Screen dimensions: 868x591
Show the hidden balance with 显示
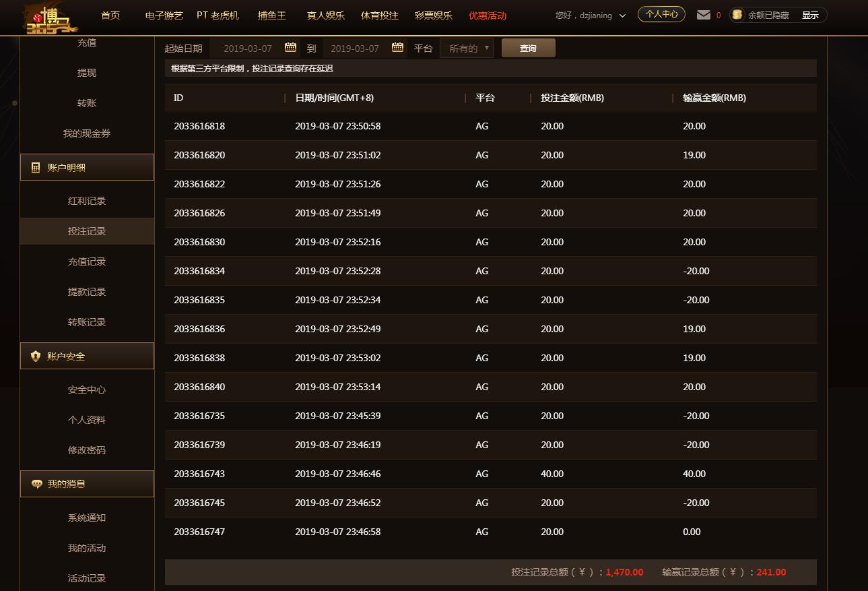tap(810, 15)
